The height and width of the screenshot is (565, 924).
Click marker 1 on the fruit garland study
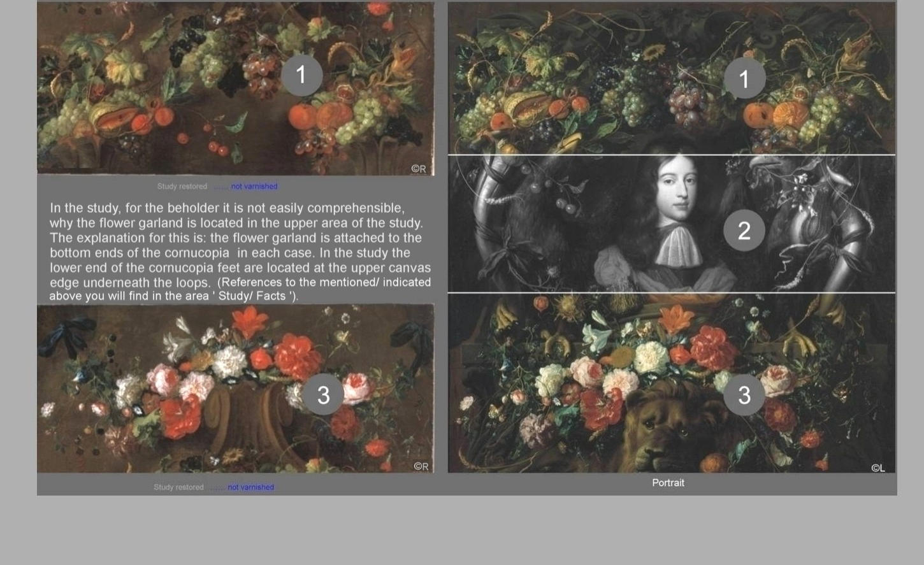301,75
